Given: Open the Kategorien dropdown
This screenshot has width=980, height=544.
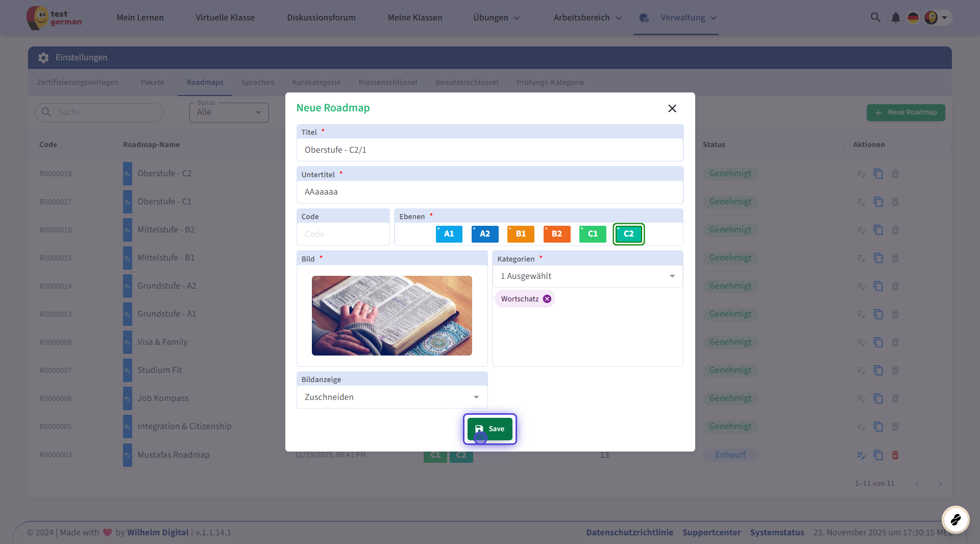Looking at the screenshot, I should coord(587,276).
